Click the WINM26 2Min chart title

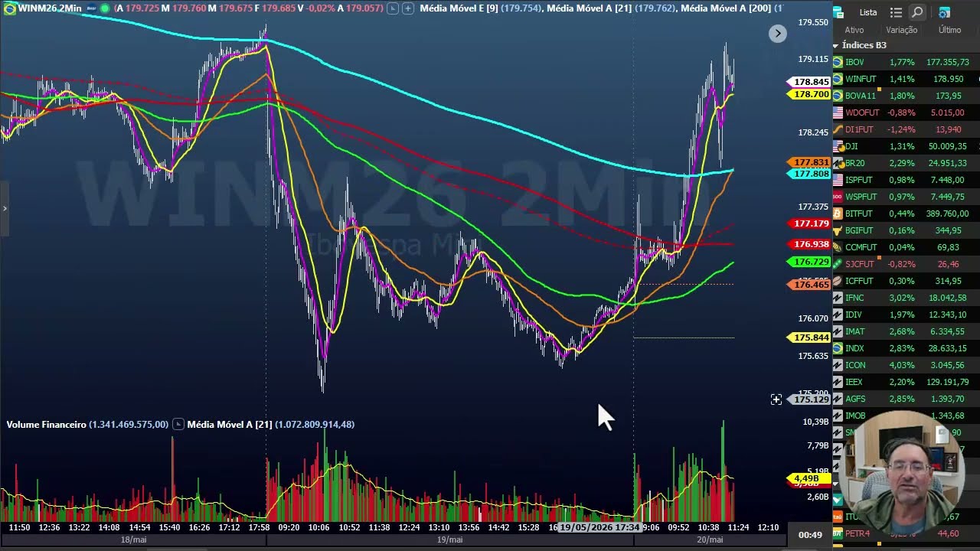click(50, 8)
